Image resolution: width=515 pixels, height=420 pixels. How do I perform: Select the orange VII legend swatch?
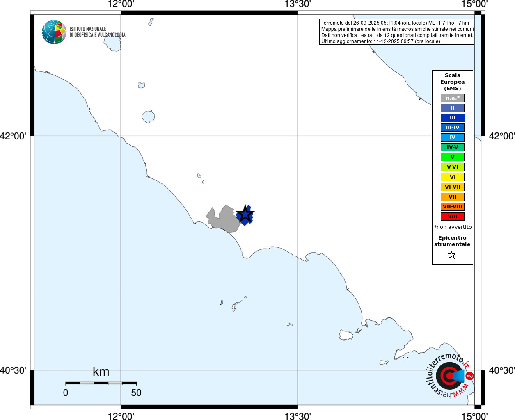[453, 197]
